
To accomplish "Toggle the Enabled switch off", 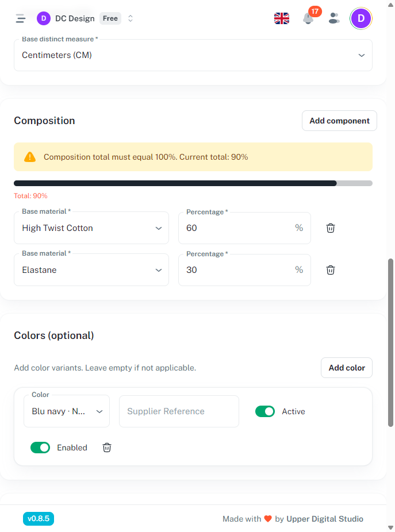I will pos(40,448).
